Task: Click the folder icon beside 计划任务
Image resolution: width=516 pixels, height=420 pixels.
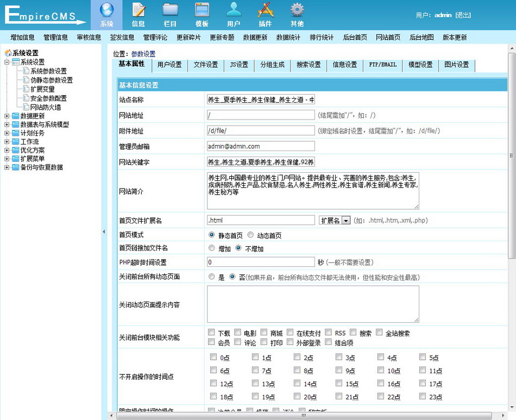Action: (x=15, y=133)
